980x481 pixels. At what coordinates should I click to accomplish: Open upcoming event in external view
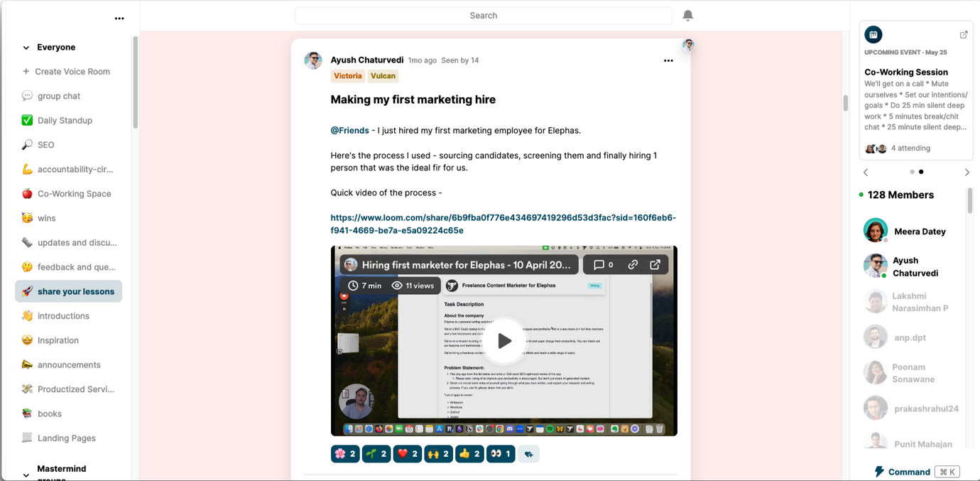964,35
